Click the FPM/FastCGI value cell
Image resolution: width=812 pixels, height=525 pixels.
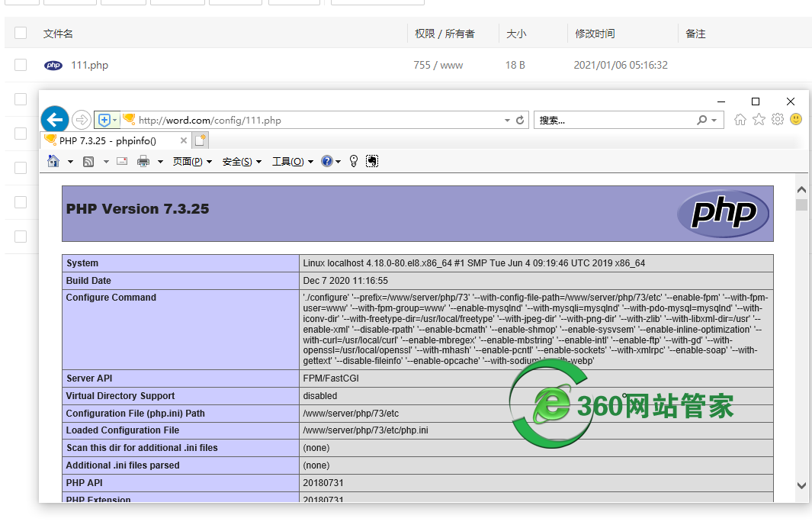click(x=537, y=378)
